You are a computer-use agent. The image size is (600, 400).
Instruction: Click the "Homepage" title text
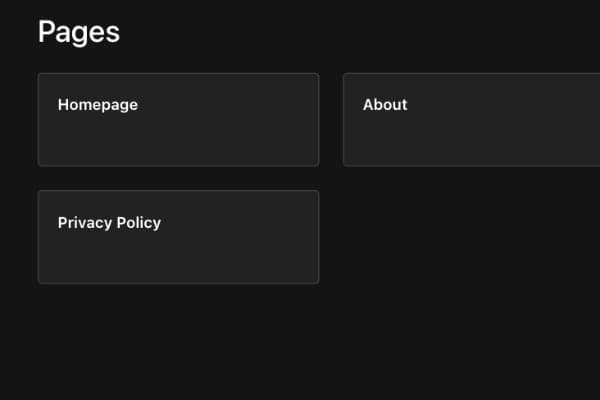98,105
